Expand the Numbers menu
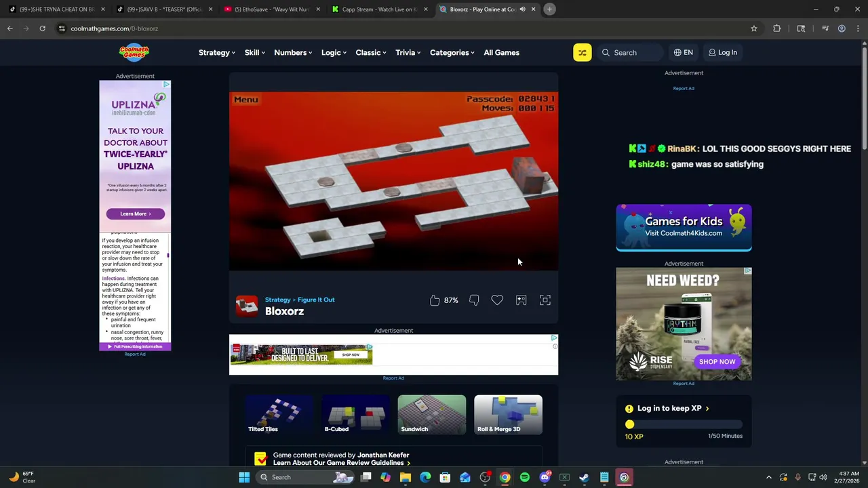This screenshot has height=488, width=868. click(x=293, y=52)
